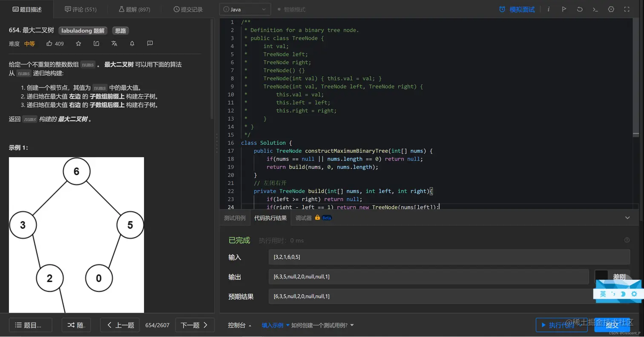Subscribe via the bell notification icon
Screen dimensions: 644x337
[x=132, y=43]
